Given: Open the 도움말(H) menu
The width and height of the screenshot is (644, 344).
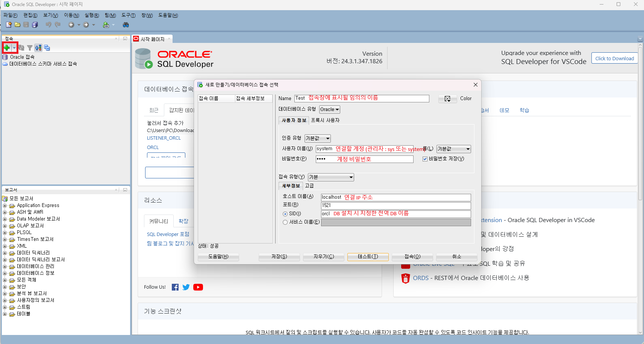Looking at the screenshot, I should (168, 15).
